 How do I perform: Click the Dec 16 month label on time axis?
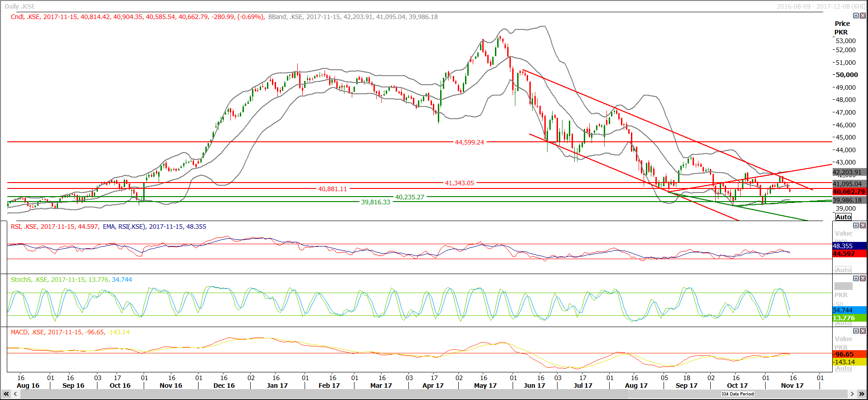[224, 386]
